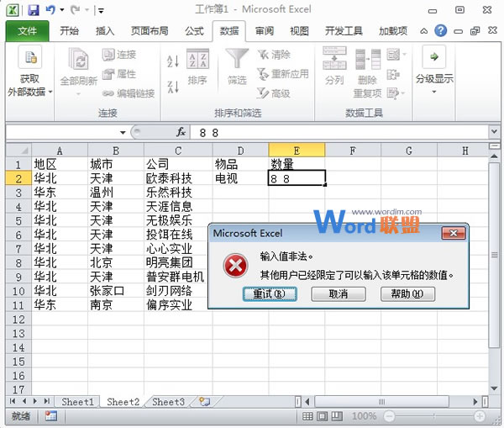Click the Consolidate icon
The width and height of the screenshot is (504, 428).
coord(393,74)
